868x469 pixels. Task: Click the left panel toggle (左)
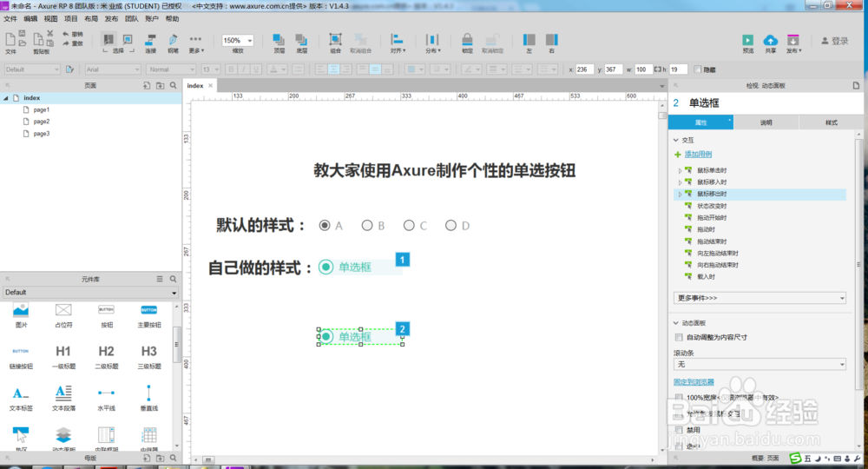coord(529,40)
